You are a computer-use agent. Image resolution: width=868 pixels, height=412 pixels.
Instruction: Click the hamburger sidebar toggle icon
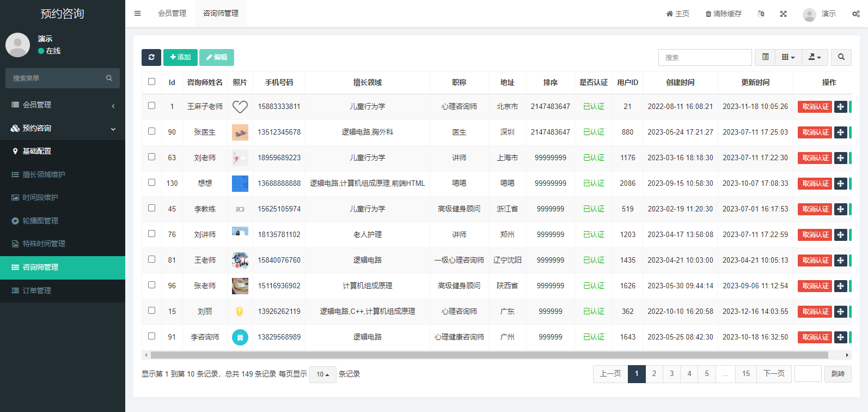[138, 14]
